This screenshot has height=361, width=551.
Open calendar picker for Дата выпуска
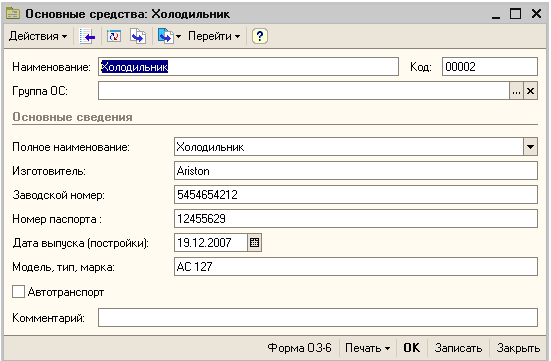coord(254,243)
